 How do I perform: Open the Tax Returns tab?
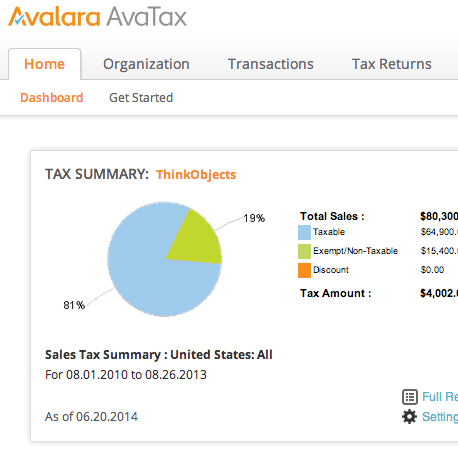click(392, 64)
